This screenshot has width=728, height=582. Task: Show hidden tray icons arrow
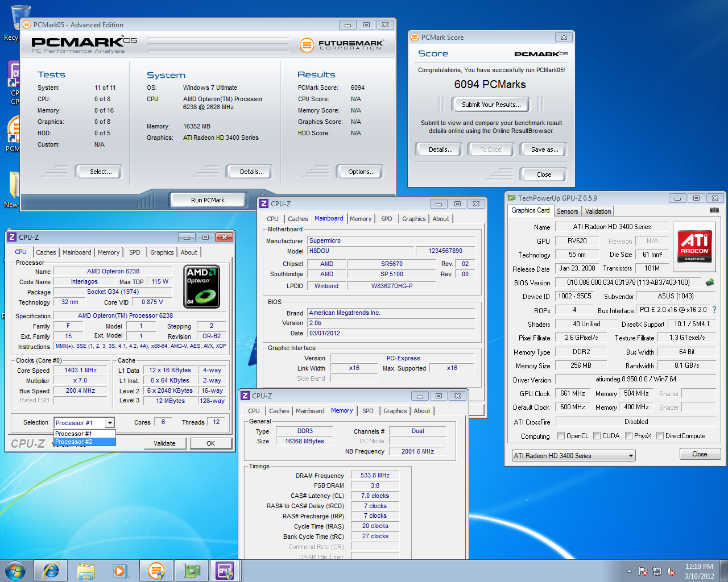[629, 571]
